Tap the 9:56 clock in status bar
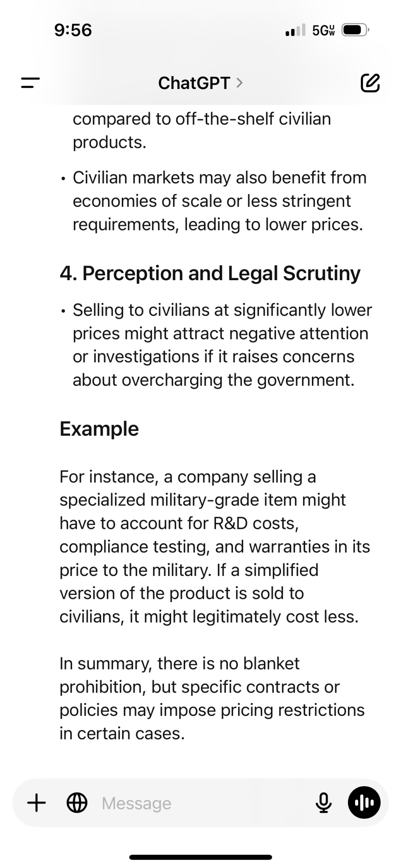Image resolution: width=401 pixels, height=868 pixels. 73,30
